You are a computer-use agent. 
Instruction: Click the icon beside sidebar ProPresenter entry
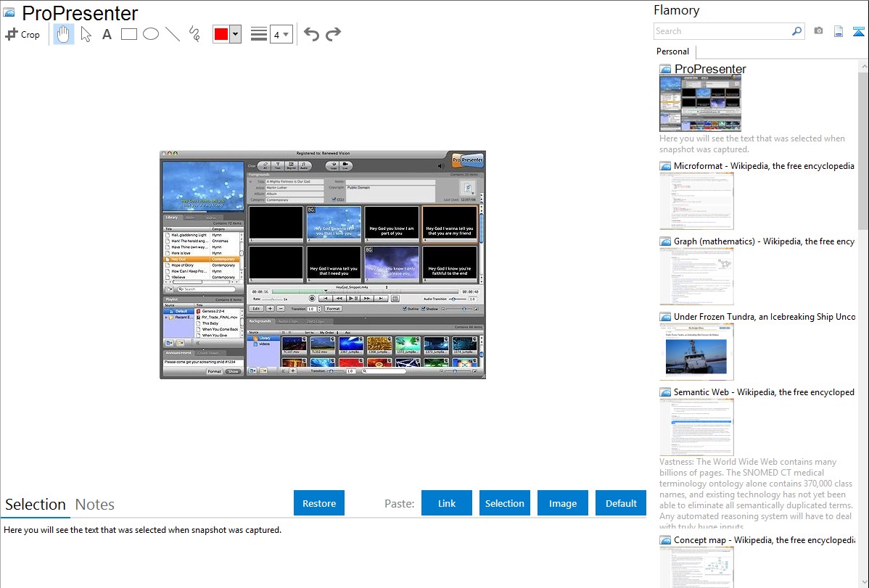point(665,70)
